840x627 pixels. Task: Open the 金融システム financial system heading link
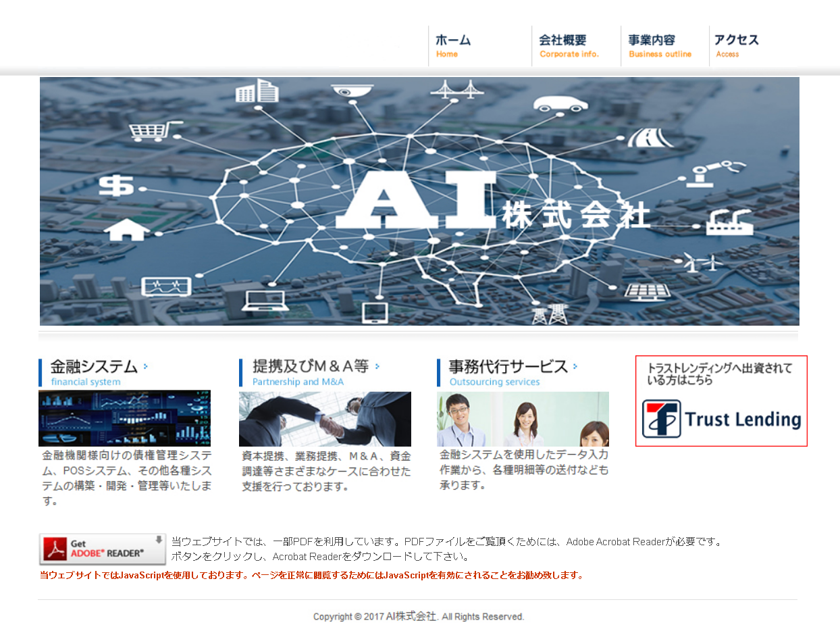point(94,372)
